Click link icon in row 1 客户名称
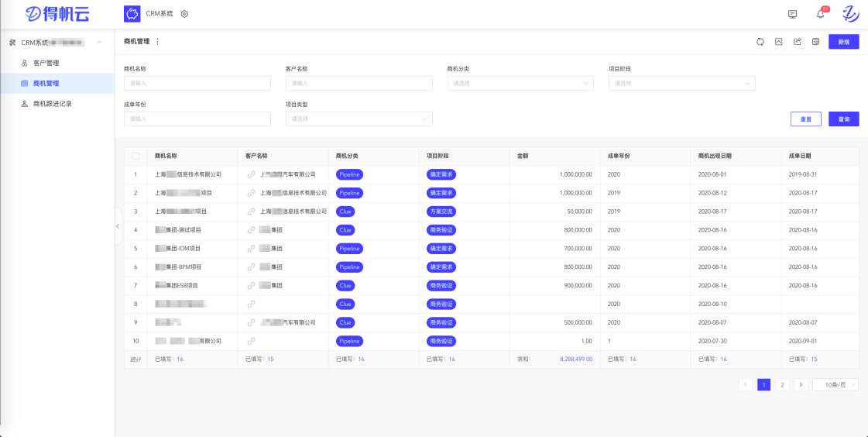The height and width of the screenshot is (437, 868). (252, 174)
